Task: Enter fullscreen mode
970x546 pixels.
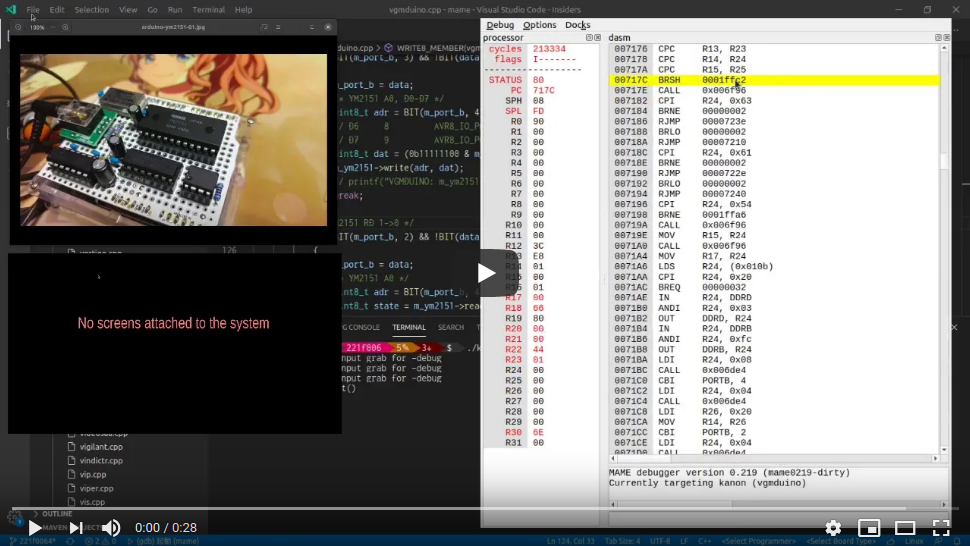Action: (x=941, y=527)
